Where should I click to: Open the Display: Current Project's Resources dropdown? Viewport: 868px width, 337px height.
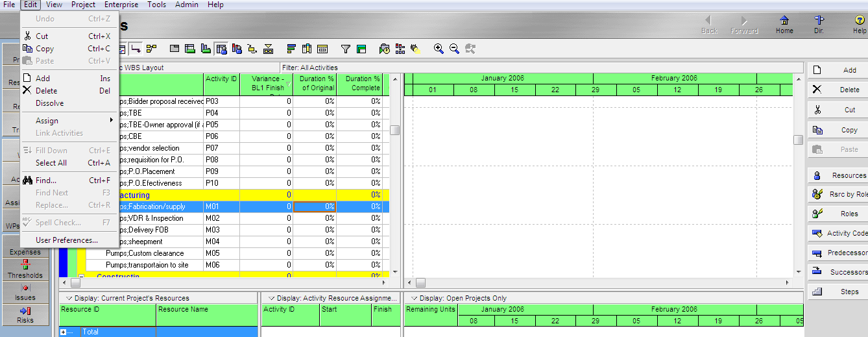tap(68, 298)
